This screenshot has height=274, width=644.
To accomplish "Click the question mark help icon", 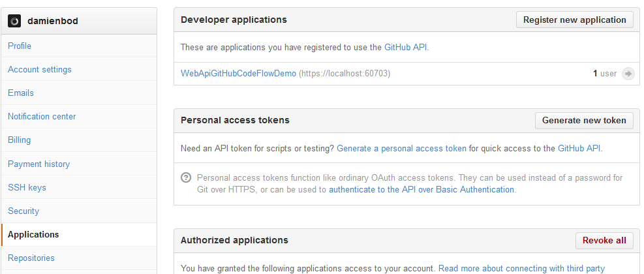I will coord(186,178).
